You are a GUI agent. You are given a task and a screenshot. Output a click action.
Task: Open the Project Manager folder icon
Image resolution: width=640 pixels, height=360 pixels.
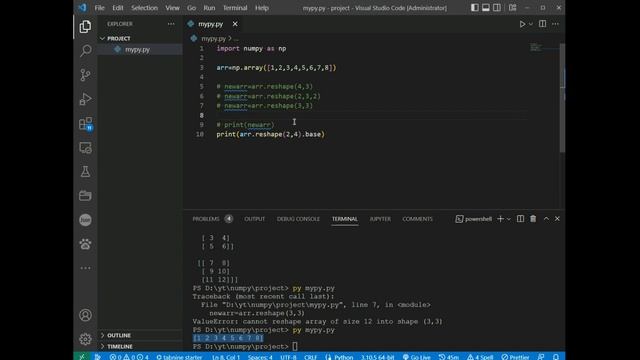pos(85,196)
